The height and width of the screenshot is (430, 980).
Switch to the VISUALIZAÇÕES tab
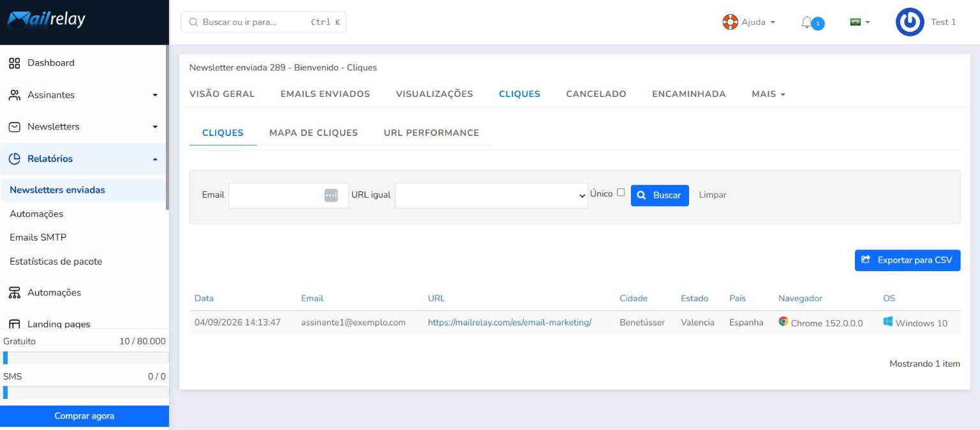click(434, 94)
